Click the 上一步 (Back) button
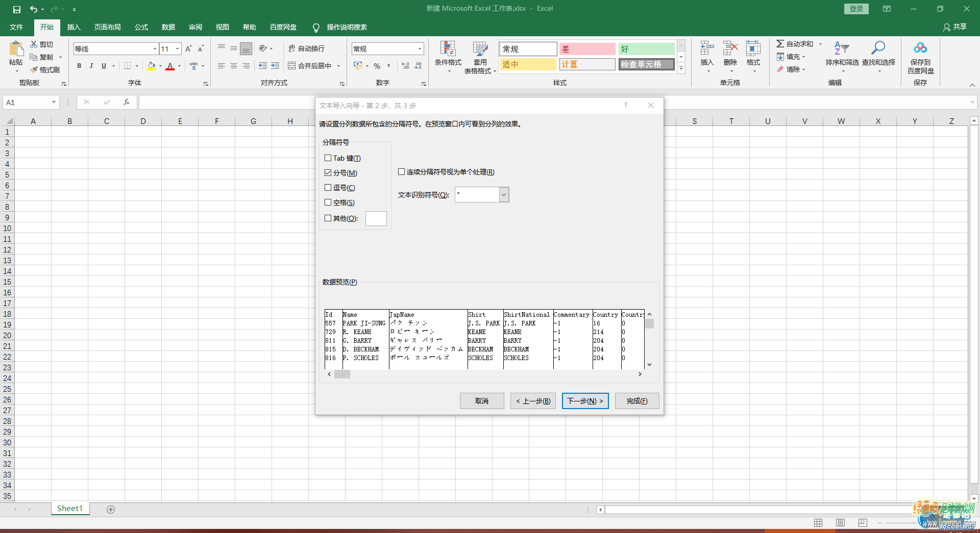 point(533,401)
